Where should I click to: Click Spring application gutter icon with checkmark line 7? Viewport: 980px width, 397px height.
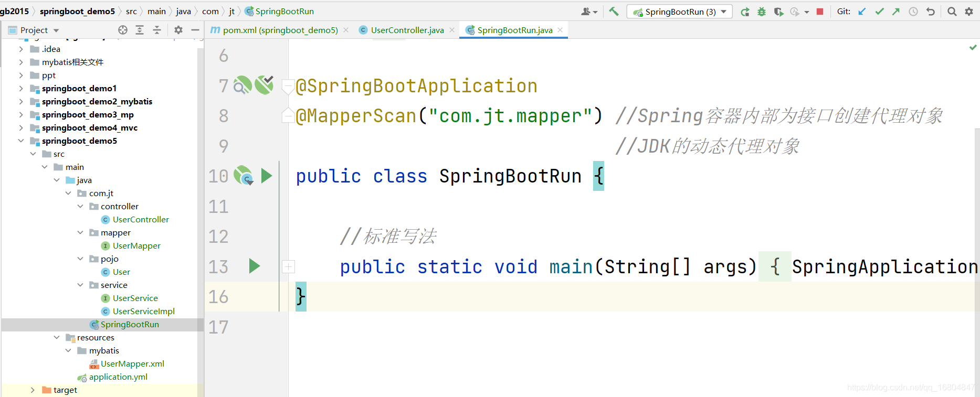click(264, 84)
